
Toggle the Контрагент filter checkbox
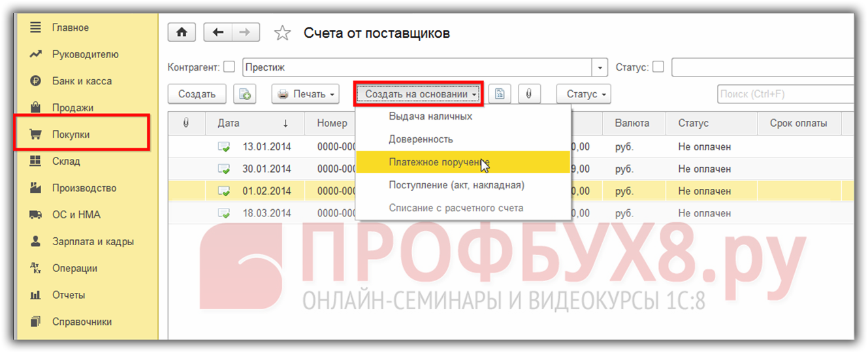click(229, 67)
